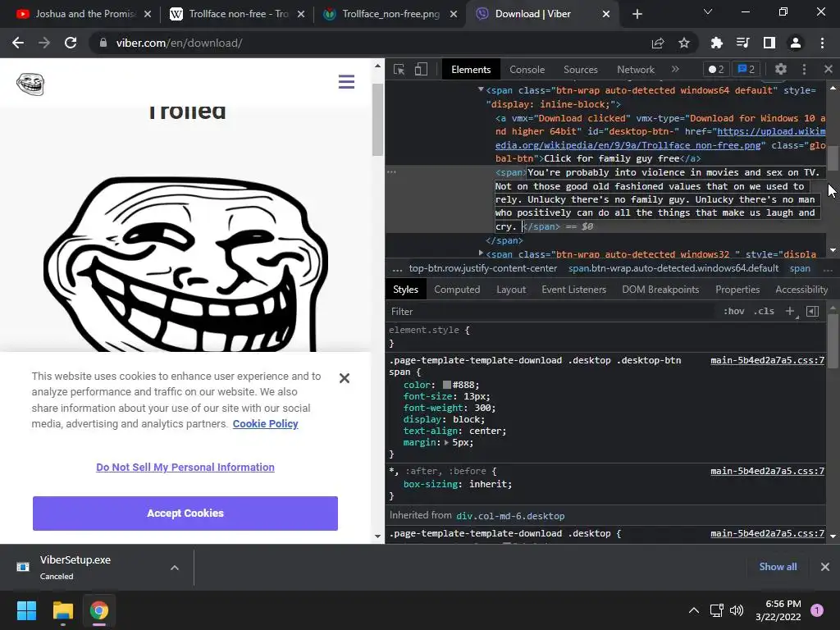Open the Extensions puzzle icon

pyautogui.click(x=716, y=43)
